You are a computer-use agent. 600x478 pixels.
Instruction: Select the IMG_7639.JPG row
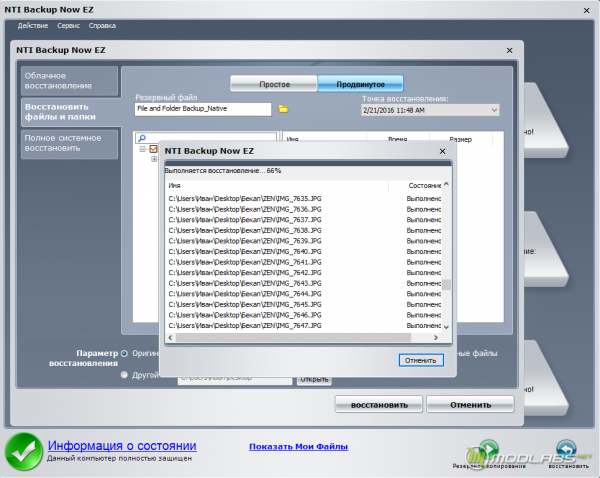point(304,241)
